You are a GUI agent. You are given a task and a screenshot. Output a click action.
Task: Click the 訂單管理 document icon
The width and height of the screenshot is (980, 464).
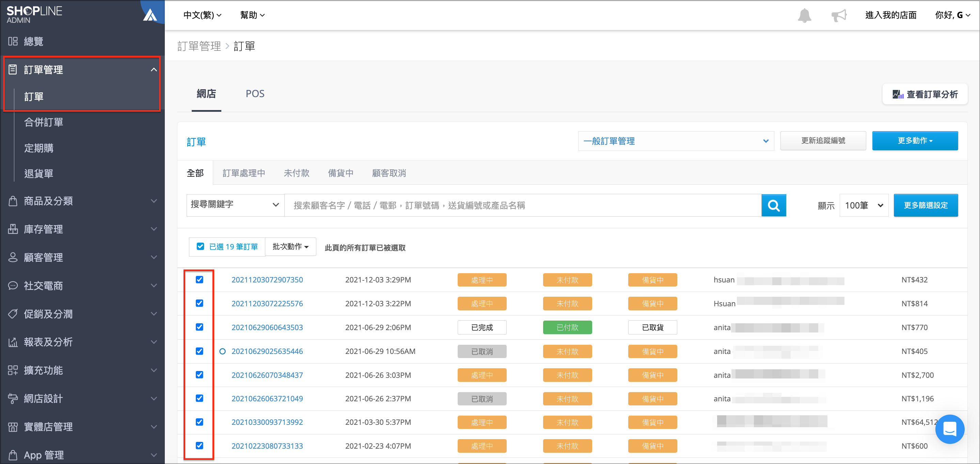13,69
